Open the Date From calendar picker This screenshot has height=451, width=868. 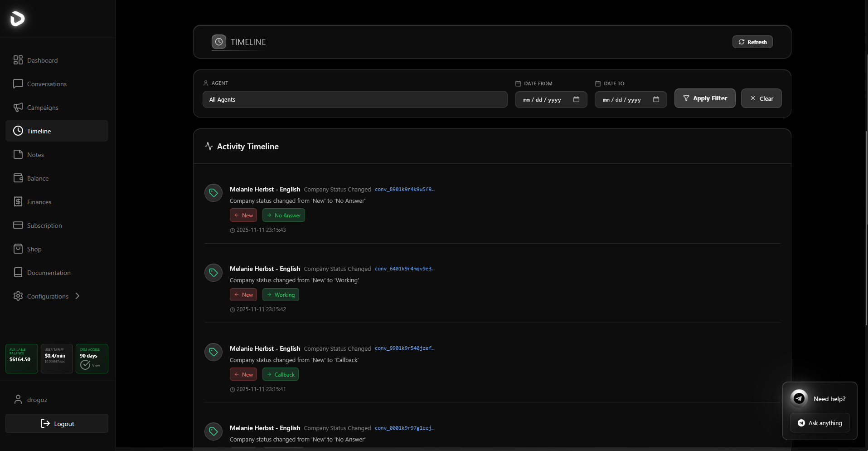click(577, 99)
